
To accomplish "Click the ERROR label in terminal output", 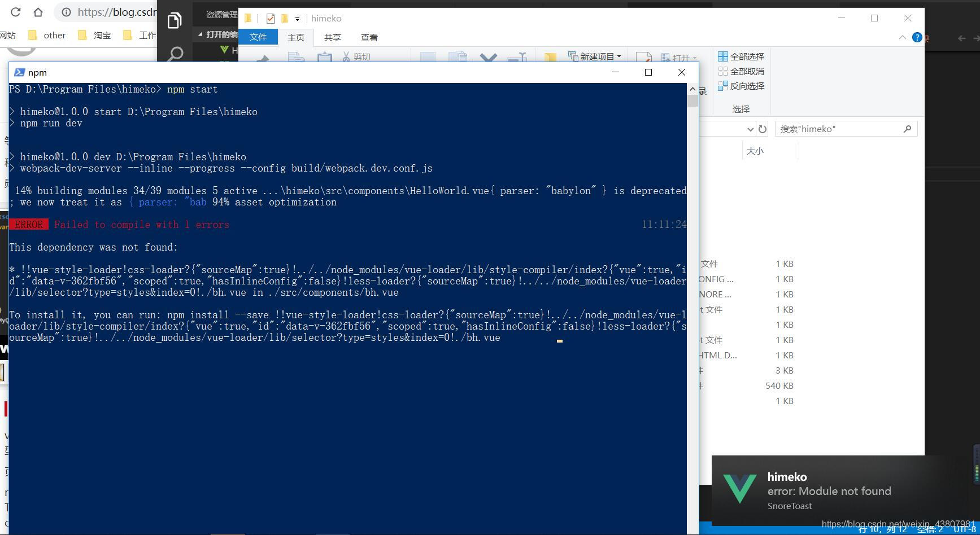I will tap(29, 225).
